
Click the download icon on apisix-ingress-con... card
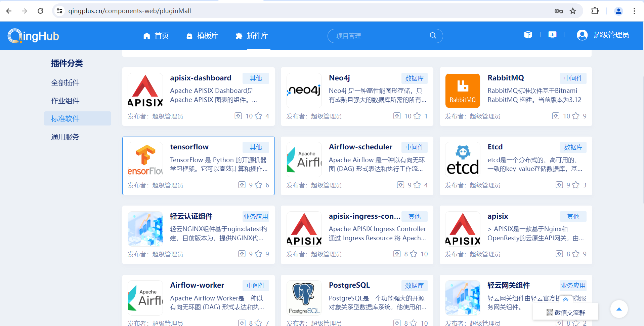(397, 254)
